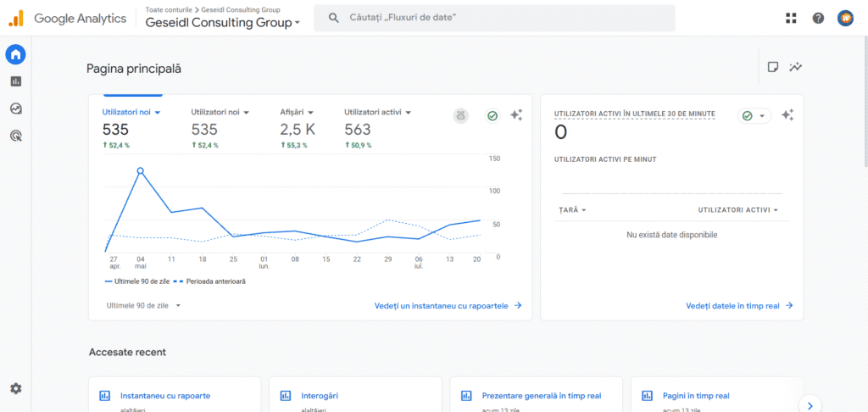Open Reports icon in left sidebar
This screenshot has height=412, width=868.
(x=15, y=81)
